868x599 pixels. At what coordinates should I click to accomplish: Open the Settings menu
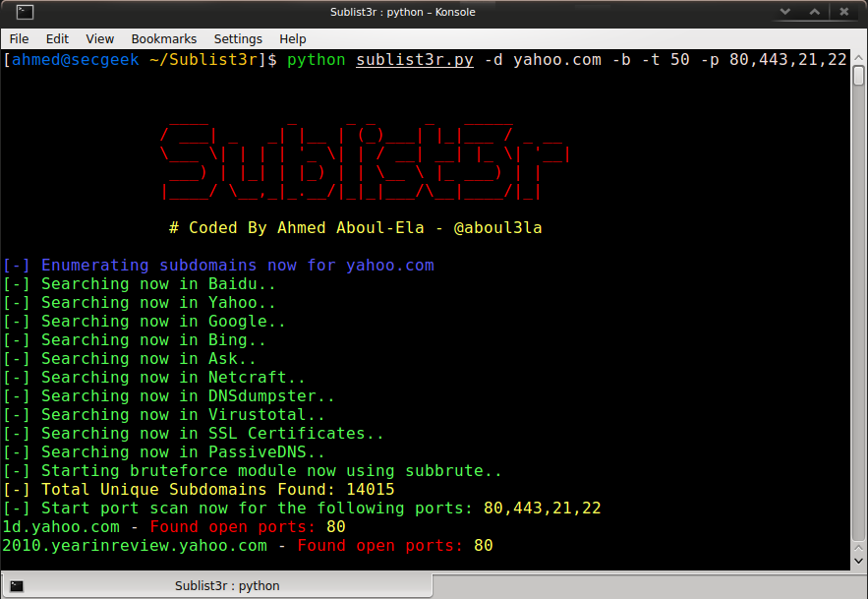(x=238, y=38)
